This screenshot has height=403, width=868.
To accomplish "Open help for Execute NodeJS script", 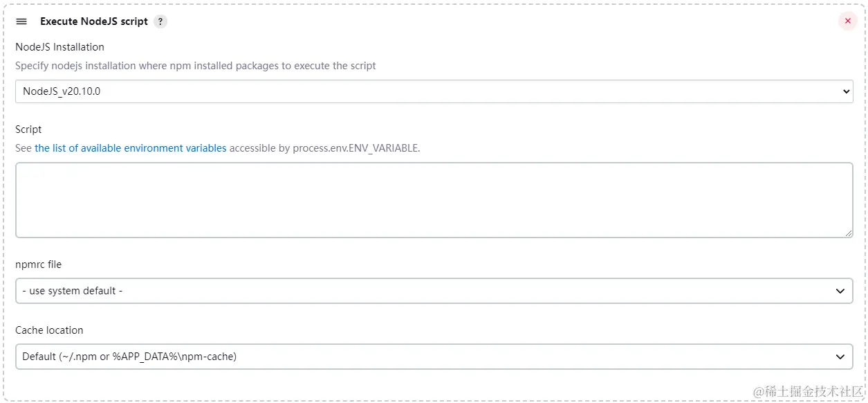I will [x=160, y=21].
